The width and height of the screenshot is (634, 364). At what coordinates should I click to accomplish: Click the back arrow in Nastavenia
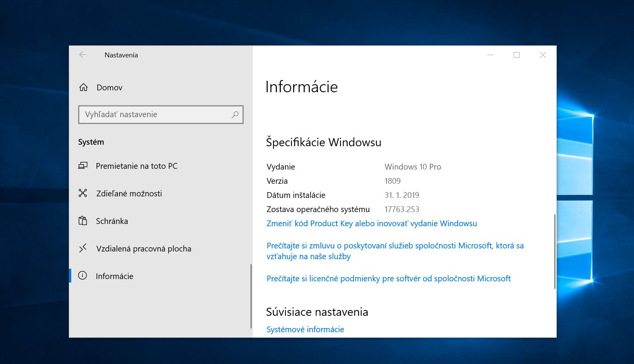[x=83, y=55]
